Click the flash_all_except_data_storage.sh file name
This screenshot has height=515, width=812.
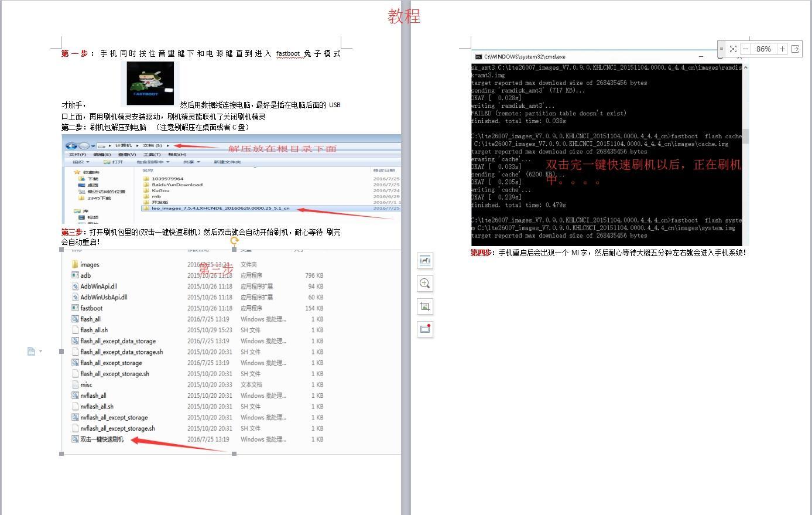click(122, 352)
